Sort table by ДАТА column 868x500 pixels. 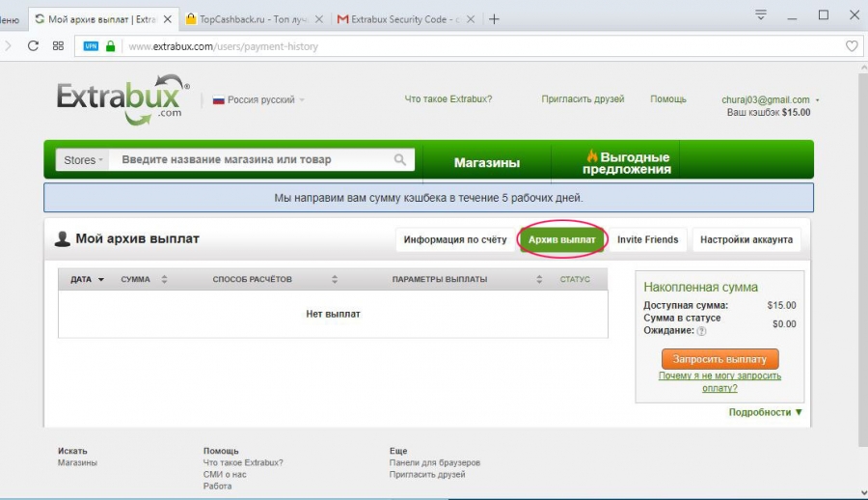tap(87, 279)
